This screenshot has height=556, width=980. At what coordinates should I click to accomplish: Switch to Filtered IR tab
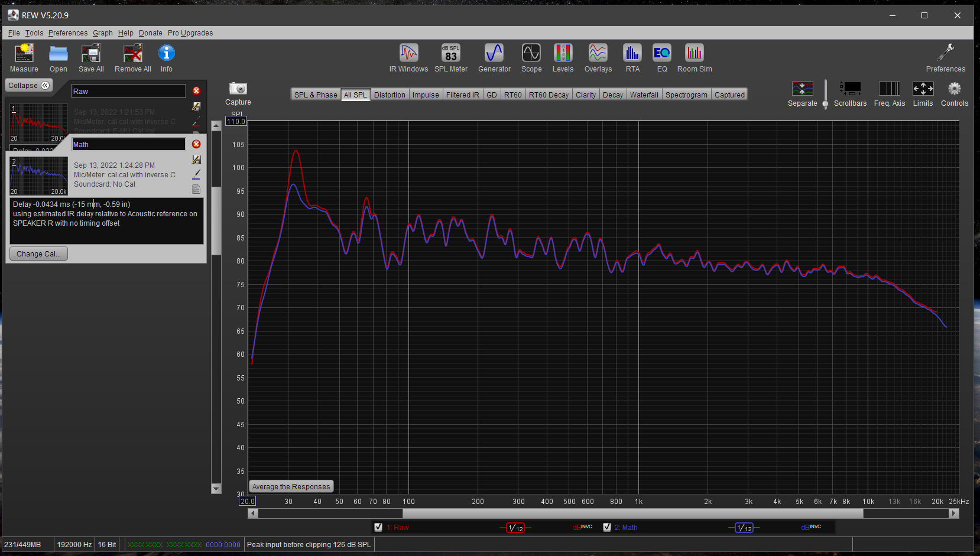pyautogui.click(x=462, y=95)
